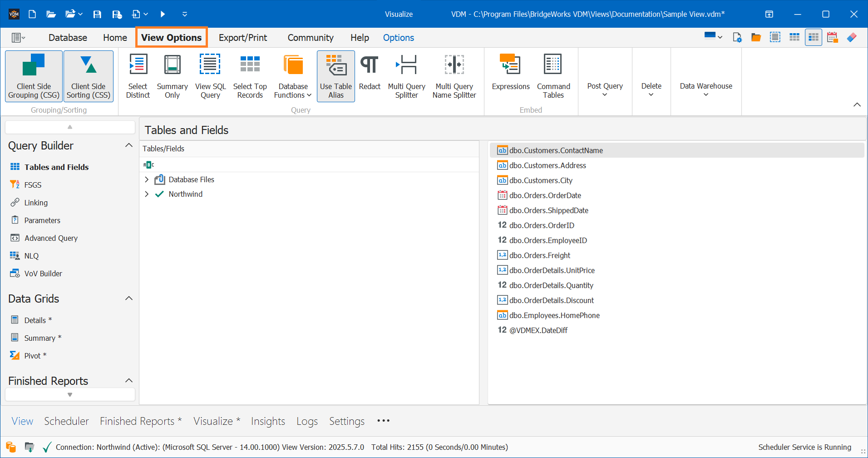Click the ABC filter icon under Tables/Fields
Image resolution: width=868 pixels, height=458 pixels.
(x=149, y=164)
